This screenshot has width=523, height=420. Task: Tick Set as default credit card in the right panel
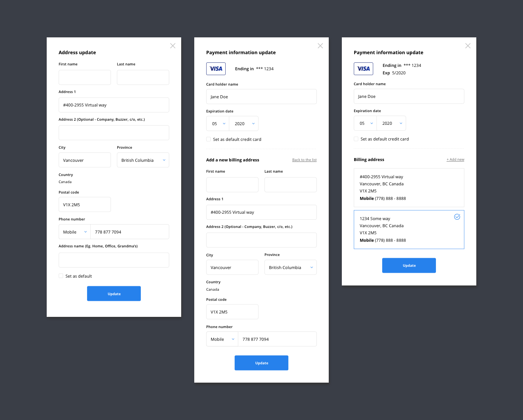pos(356,139)
